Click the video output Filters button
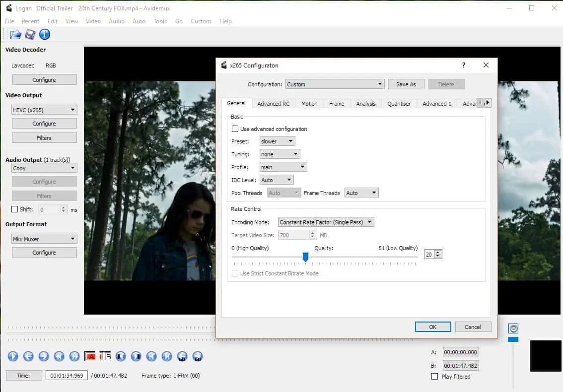The width and height of the screenshot is (563, 392). click(44, 137)
